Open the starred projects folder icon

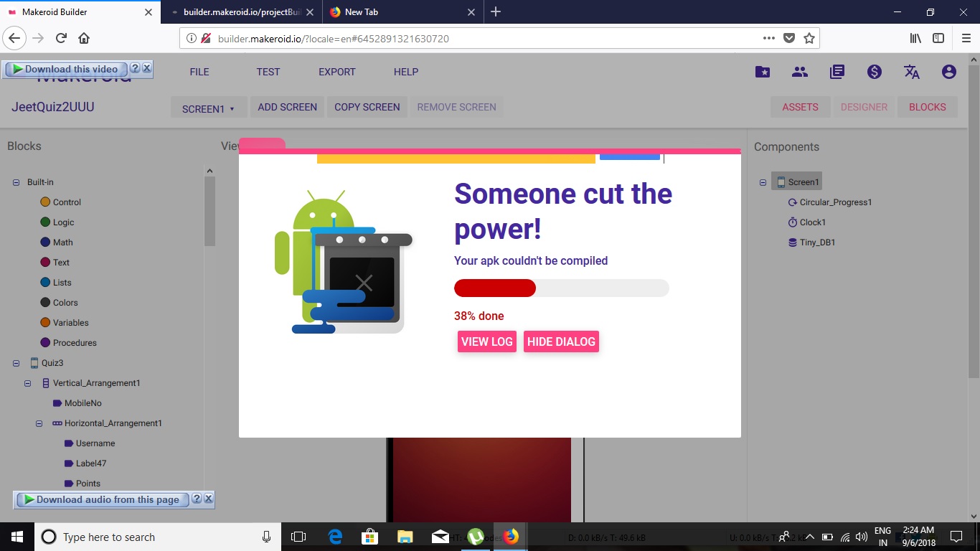762,71
